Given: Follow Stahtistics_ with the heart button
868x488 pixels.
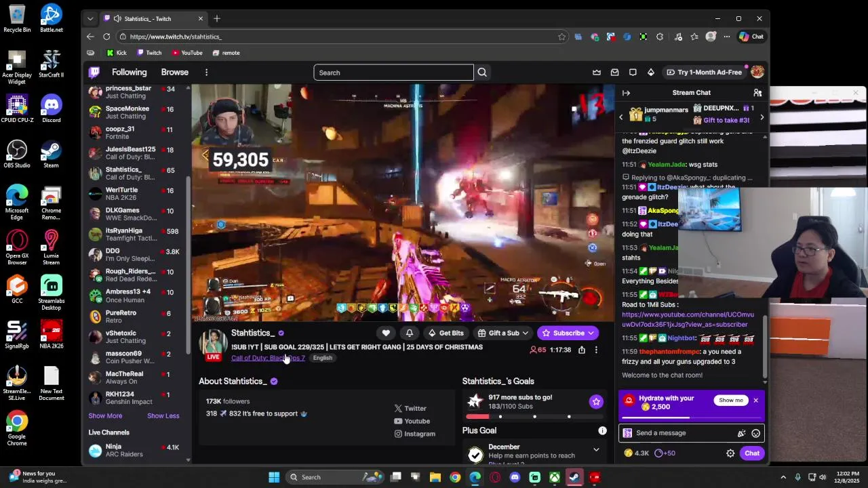Looking at the screenshot, I should click(x=386, y=333).
